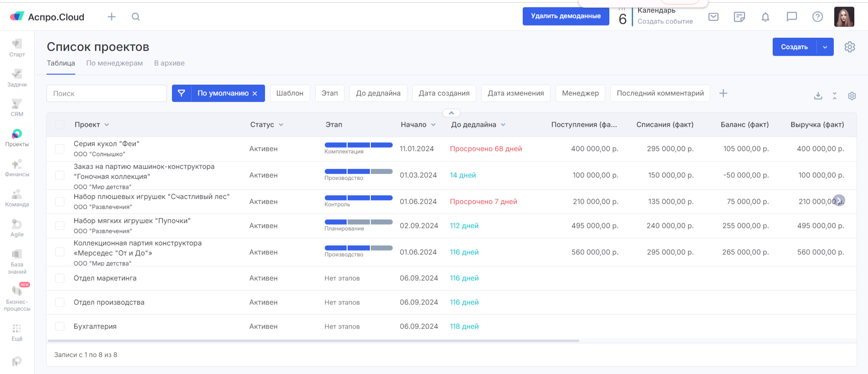Viewport: 868px width, 374px height.
Task: Open the chat messages icon
Action: point(791,17)
